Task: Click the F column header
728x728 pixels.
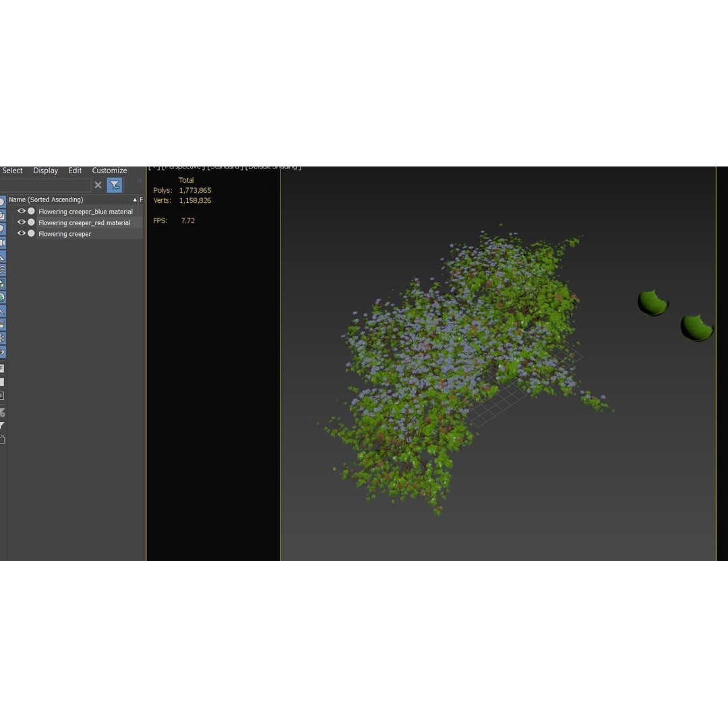Action: 141,200
